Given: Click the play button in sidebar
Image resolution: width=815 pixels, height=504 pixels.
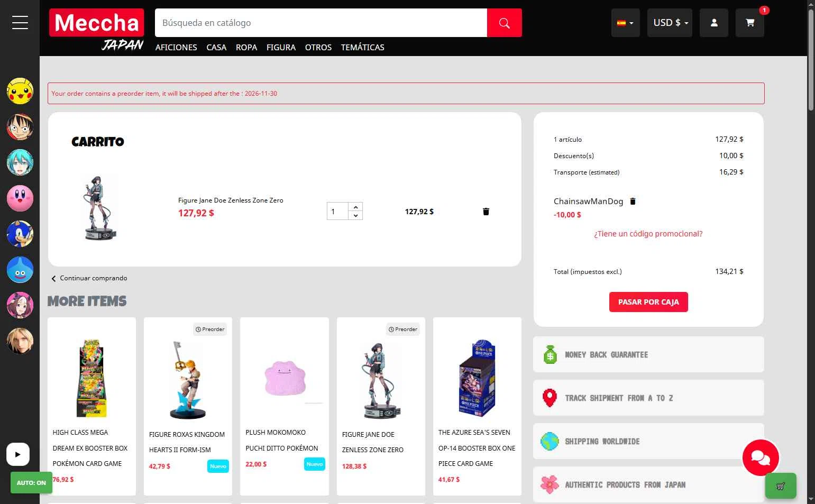Looking at the screenshot, I should tap(18, 454).
